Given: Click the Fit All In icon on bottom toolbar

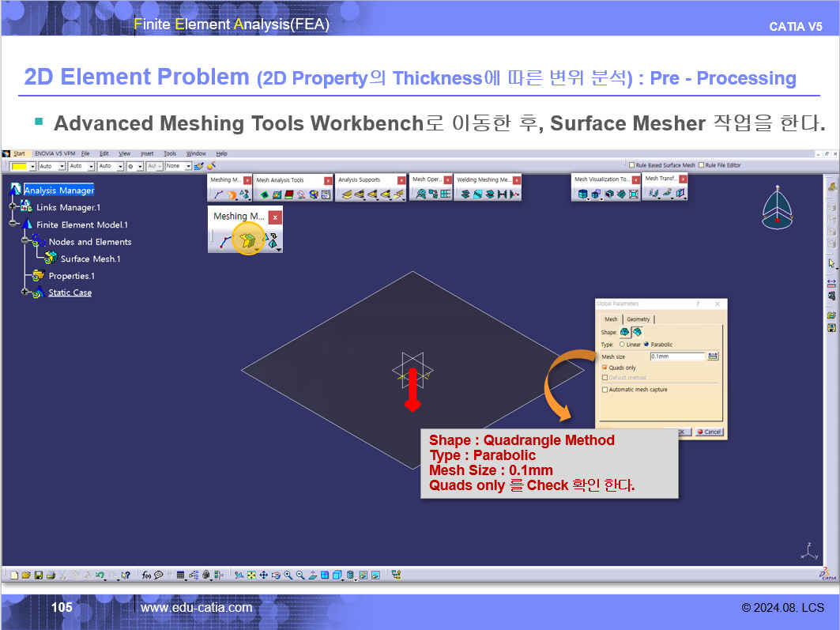Looking at the screenshot, I should (251, 575).
